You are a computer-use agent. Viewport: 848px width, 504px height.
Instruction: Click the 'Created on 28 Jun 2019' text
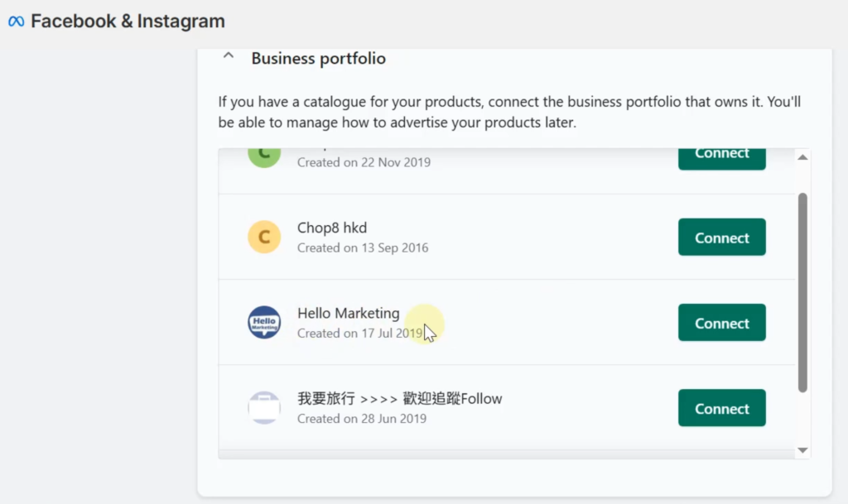[x=362, y=419]
